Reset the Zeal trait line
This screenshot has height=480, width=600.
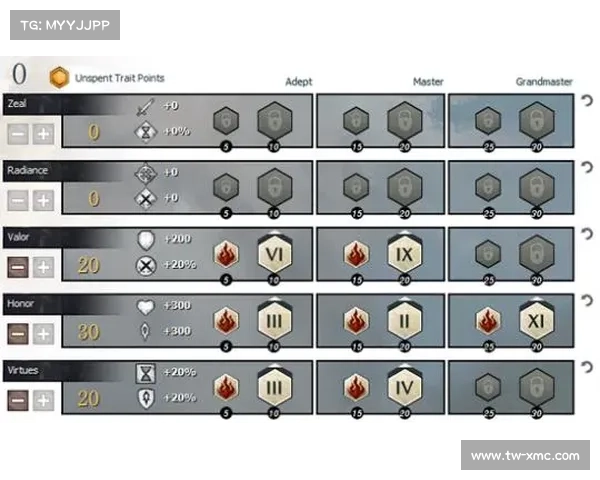pyautogui.click(x=587, y=101)
